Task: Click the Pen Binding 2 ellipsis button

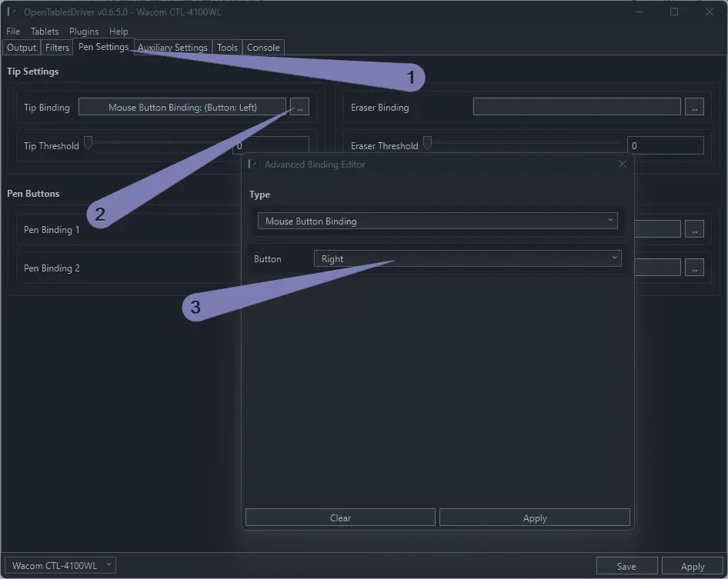Action: (694, 268)
